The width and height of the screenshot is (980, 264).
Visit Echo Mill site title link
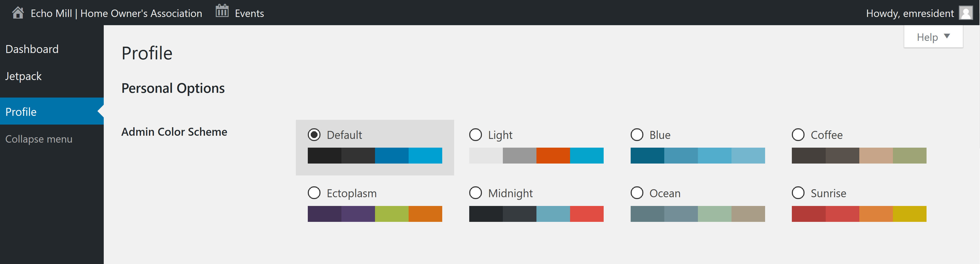(116, 13)
